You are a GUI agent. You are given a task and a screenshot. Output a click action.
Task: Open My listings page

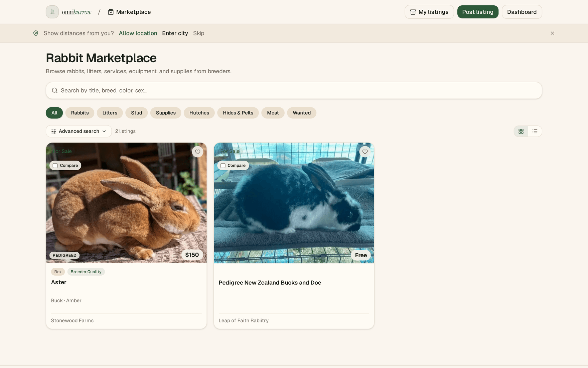pos(429,12)
